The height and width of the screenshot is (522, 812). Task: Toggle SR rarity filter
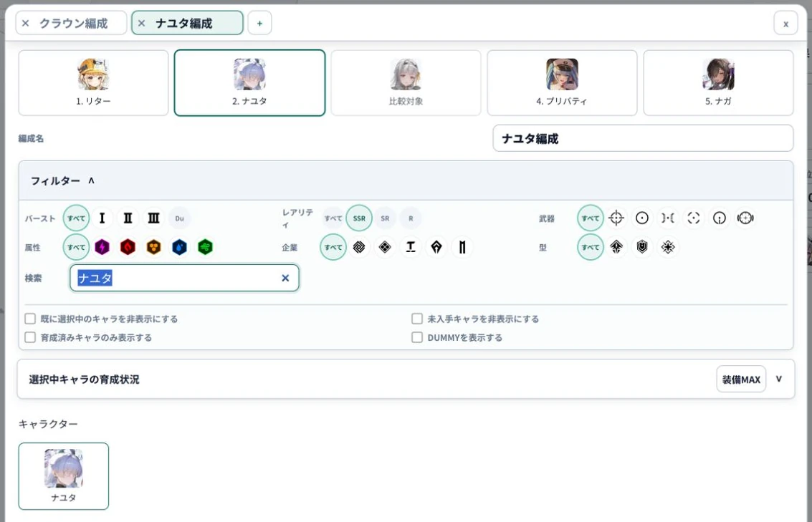[385, 218]
